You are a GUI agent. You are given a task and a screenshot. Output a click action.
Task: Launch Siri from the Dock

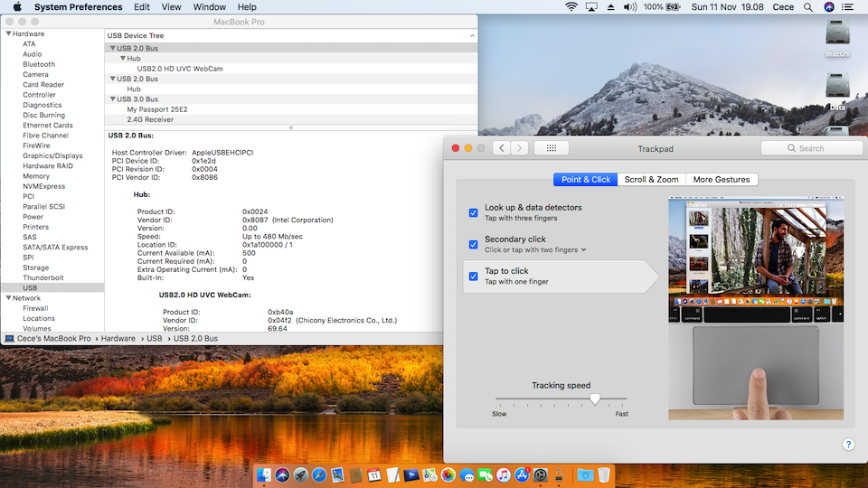tap(282, 474)
